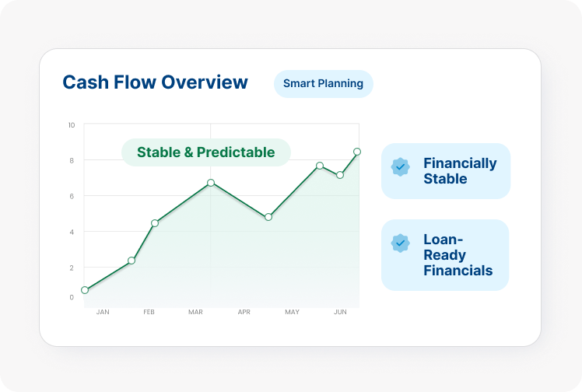Click the 6 value on vertical axis
Image resolution: width=582 pixels, height=392 pixels.
pyautogui.click(x=71, y=196)
